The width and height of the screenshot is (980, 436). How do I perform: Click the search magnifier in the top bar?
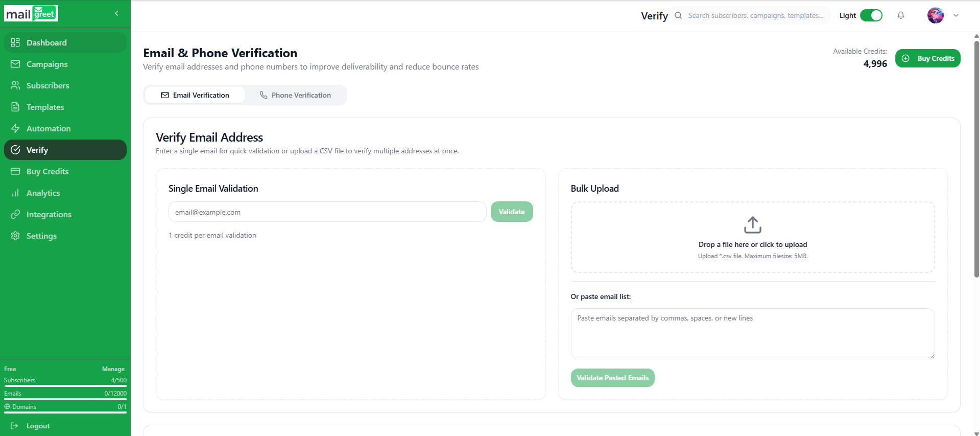tap(678, 15)
